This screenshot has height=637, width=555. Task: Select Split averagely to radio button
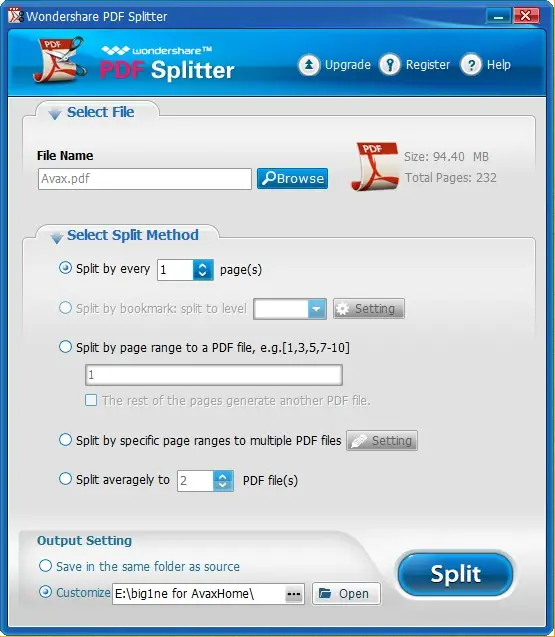[65, 479]
